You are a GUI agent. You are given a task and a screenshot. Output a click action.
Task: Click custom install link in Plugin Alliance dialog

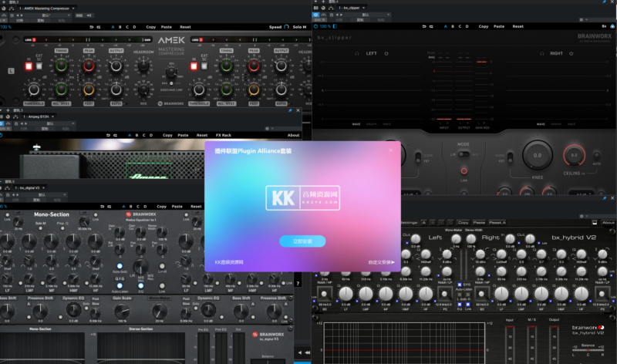point(381,262)
